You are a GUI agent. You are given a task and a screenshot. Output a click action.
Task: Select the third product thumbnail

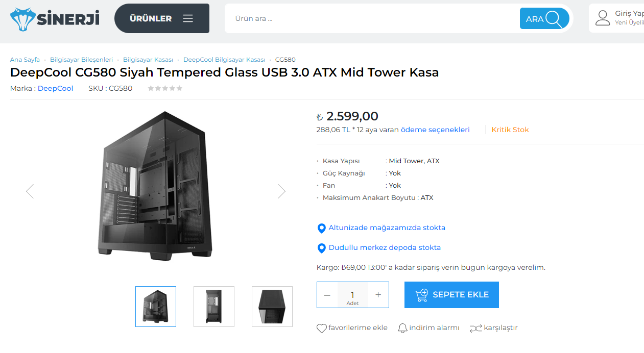point(272,307)
